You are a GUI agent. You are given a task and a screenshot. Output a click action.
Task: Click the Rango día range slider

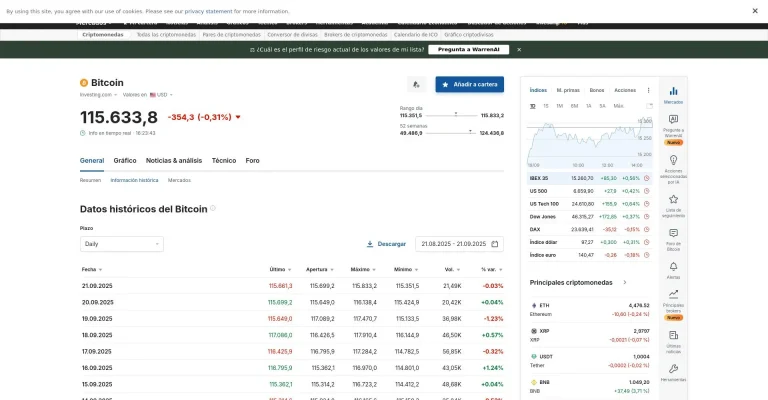451,115
